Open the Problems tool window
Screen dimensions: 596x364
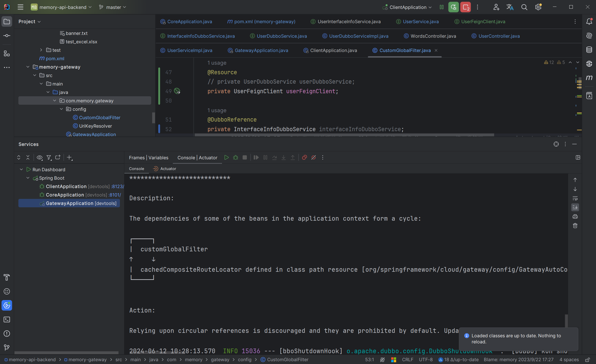point(7,334)
